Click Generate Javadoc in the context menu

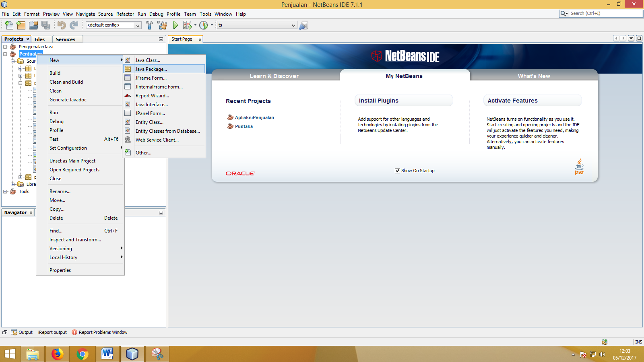[x=80, y=100]
